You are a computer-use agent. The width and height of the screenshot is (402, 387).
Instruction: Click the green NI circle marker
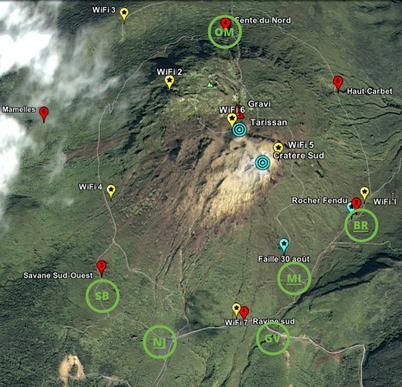(160, 342)
